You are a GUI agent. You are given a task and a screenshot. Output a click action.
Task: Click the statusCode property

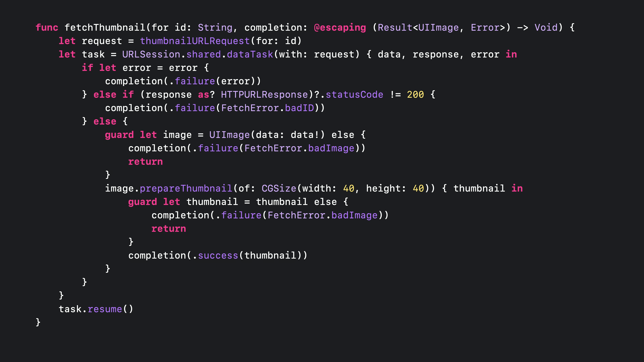[x=354, y=95]
